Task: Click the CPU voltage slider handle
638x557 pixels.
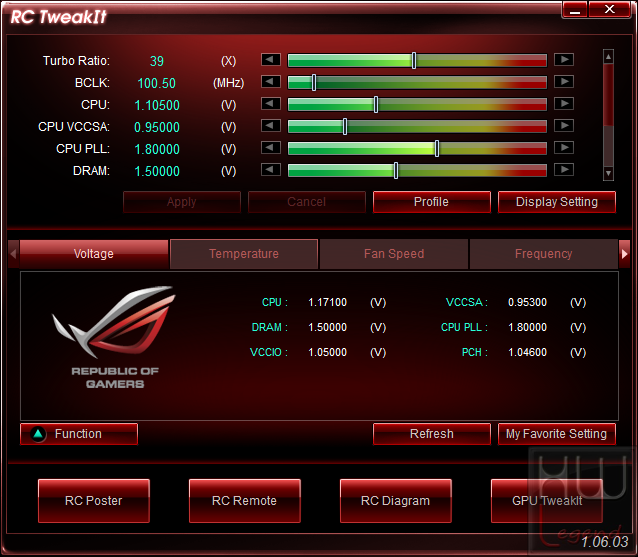Action: coord(376,105)
